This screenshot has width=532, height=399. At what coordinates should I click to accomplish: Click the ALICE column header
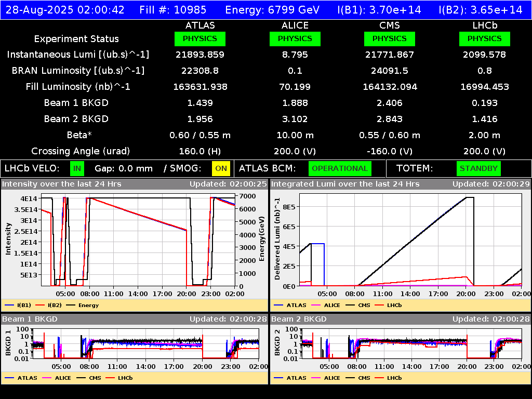295,25
